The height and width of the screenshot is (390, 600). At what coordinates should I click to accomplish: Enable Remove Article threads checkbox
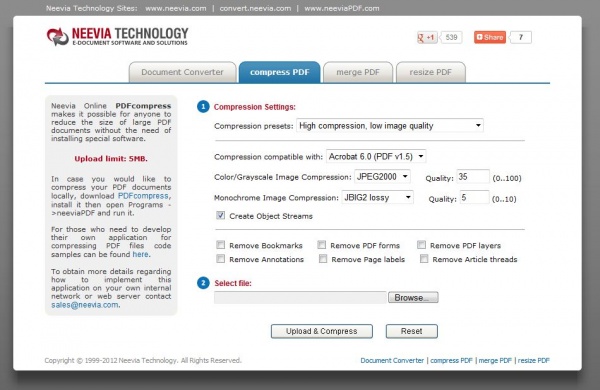(x=424, y=259)
